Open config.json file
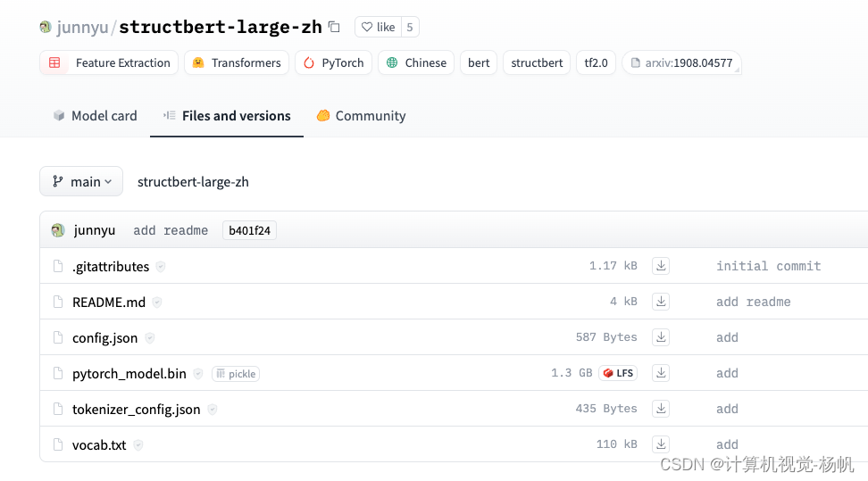 105,337
